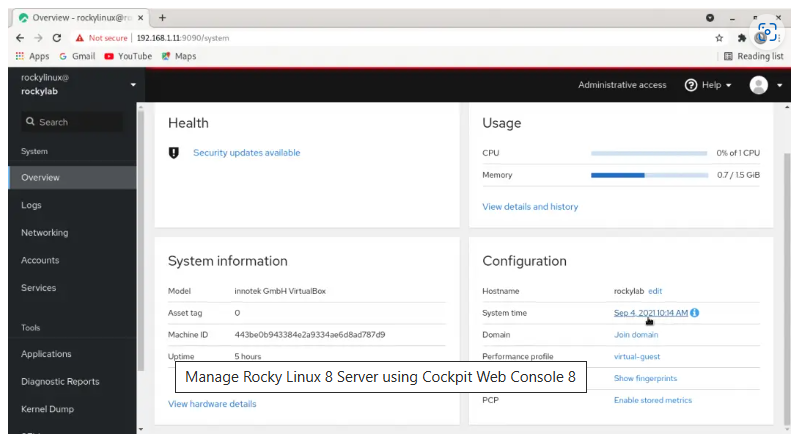This screenshot has height=440, width=797.
Task: Open the YouTube bookmark
Action: [x=128, y=56]
